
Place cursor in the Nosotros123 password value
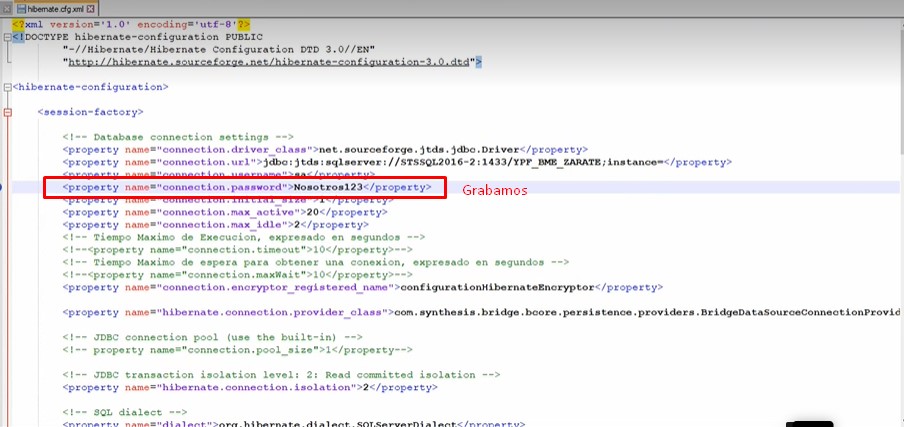coord(326,187)
